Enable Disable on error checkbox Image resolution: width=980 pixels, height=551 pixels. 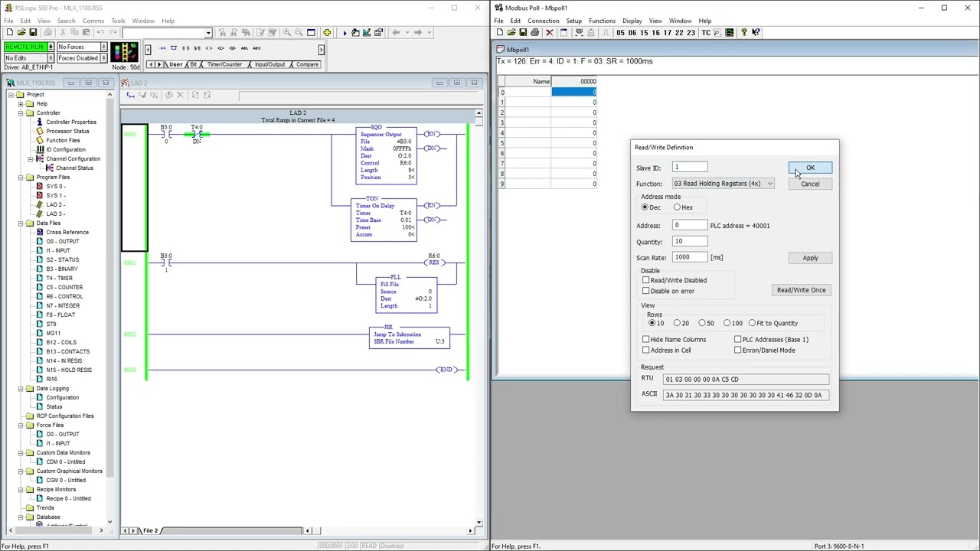pyautogui.click(x=646, y=291)
